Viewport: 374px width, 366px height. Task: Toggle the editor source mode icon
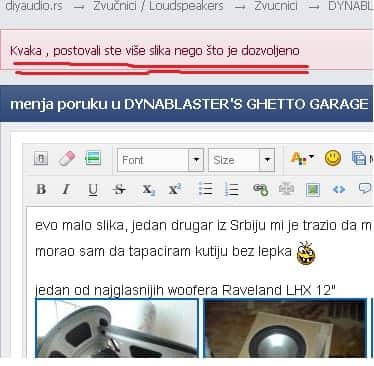(41, 158)
